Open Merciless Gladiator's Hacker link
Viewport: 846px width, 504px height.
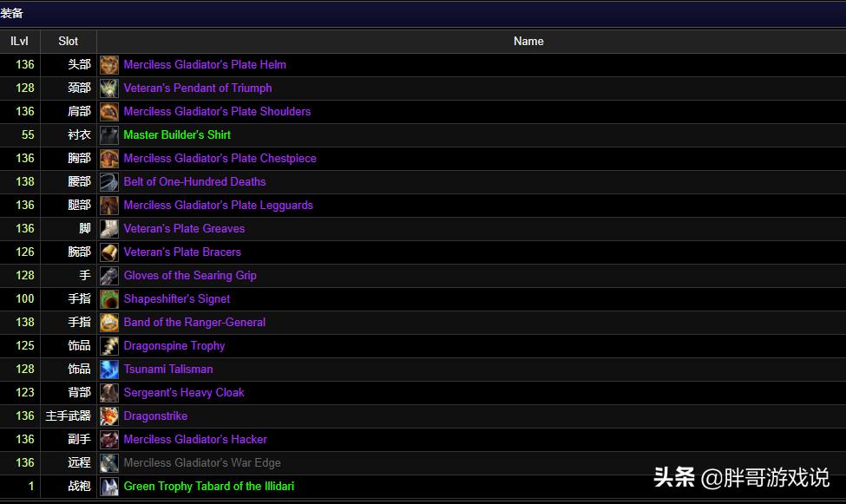click(195, 440)
